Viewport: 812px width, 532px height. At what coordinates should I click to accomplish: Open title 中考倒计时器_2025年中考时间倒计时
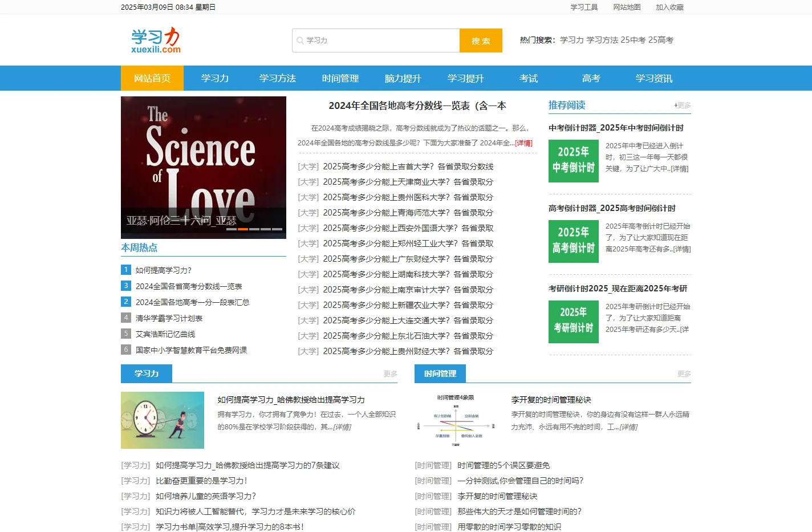tap(616, 128)
